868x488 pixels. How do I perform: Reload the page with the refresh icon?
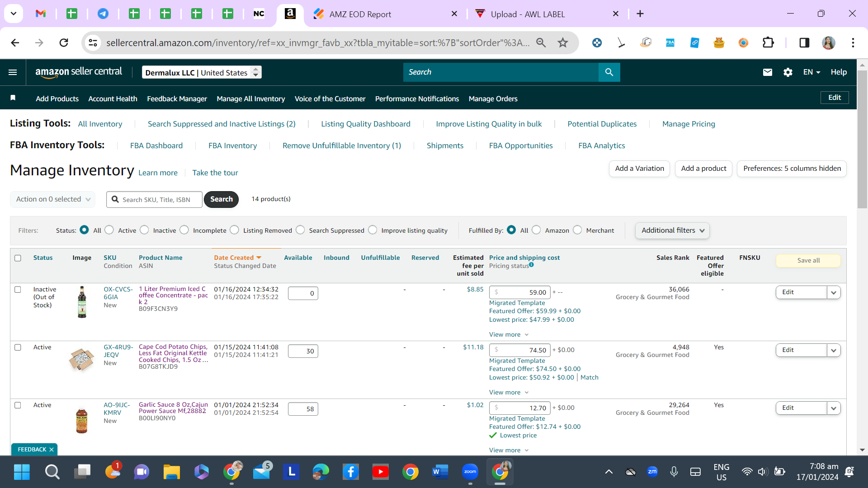[64, 42]
